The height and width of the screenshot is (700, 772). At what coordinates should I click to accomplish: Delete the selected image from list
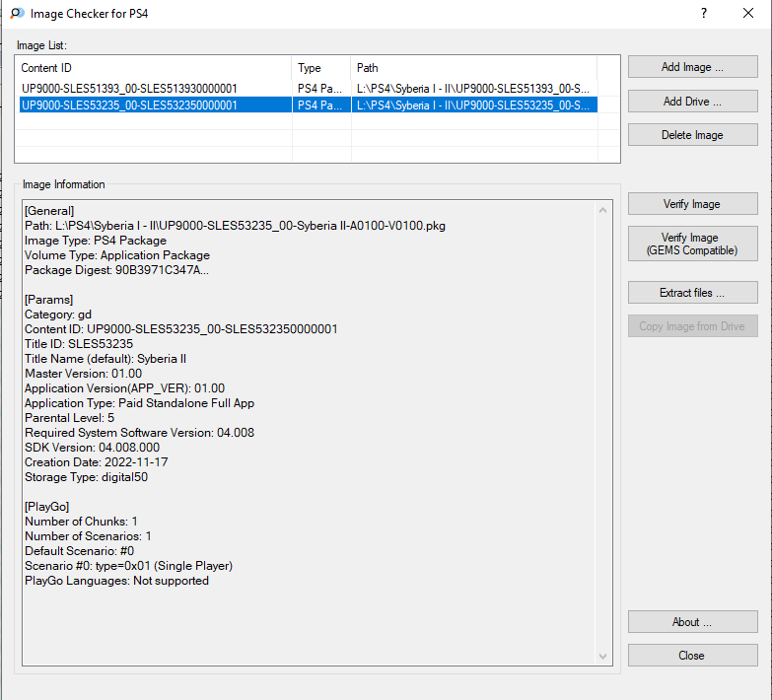pos(692,135)
